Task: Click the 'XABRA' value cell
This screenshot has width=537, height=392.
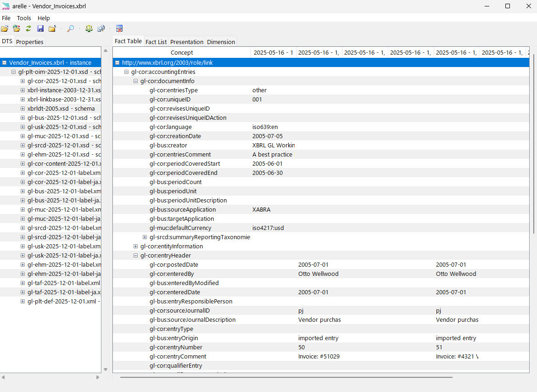Action: tap(261, 209)
